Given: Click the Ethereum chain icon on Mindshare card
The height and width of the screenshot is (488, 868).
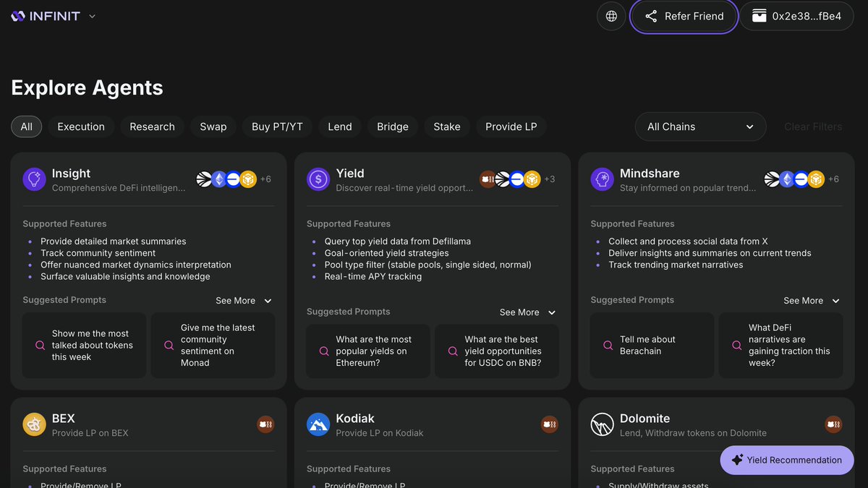Looking at the screenshot, I should point(787,179).
